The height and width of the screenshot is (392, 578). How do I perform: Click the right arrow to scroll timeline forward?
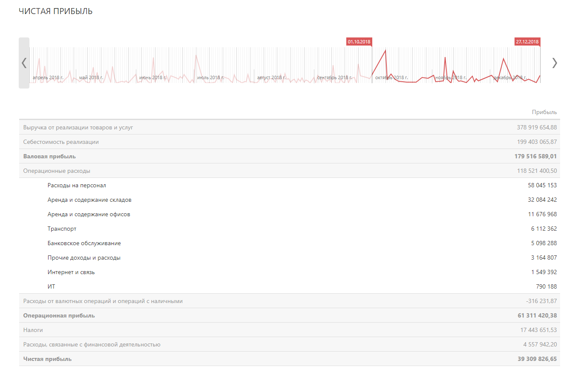coord(554,63)
